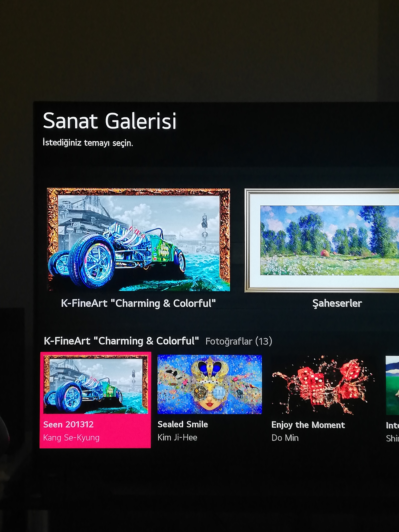The height and width of the screenshot is (532, 399).
Task: Click the İstediğiniz temayı seçin subtitle
Action: 88,143
